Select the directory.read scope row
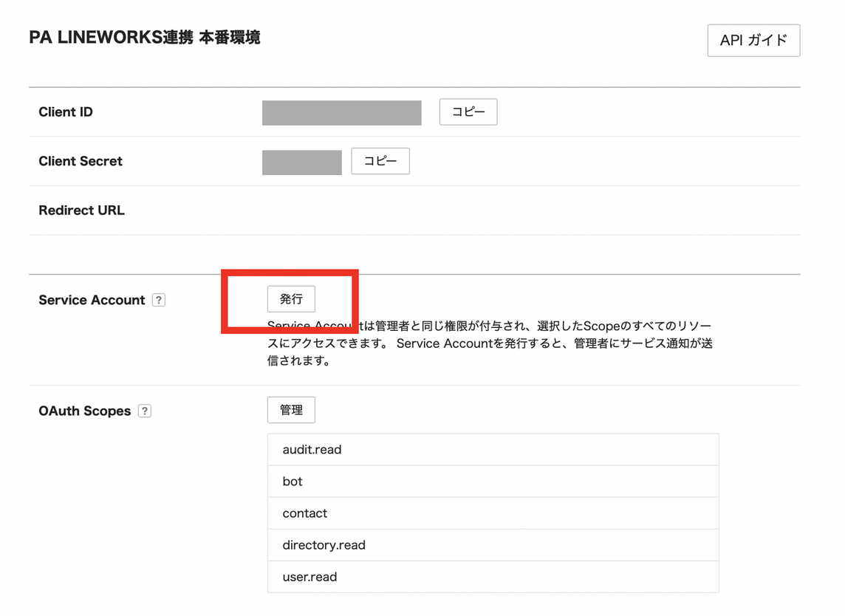 pyautogui.click(x=493, y=545)
